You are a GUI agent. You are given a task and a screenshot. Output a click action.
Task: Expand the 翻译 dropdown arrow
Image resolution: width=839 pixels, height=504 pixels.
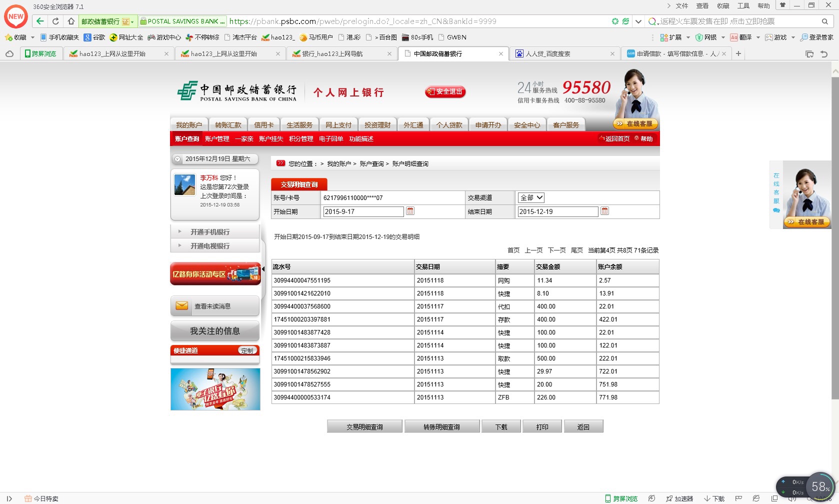[758, 37]
